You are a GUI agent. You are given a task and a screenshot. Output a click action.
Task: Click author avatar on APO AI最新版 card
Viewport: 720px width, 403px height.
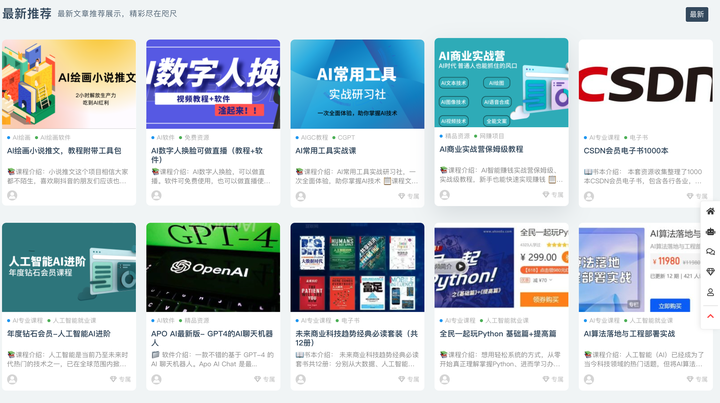tap(157, 379)
